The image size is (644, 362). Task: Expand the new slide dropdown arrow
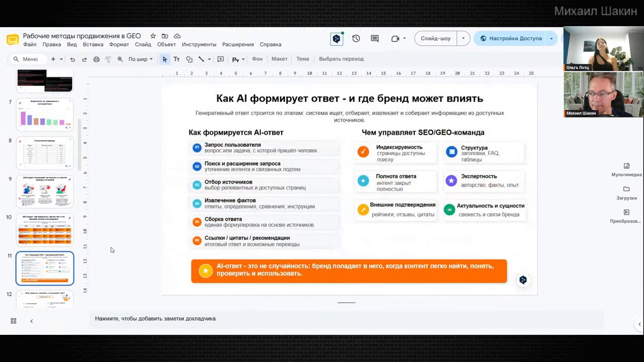pos(61,59)
